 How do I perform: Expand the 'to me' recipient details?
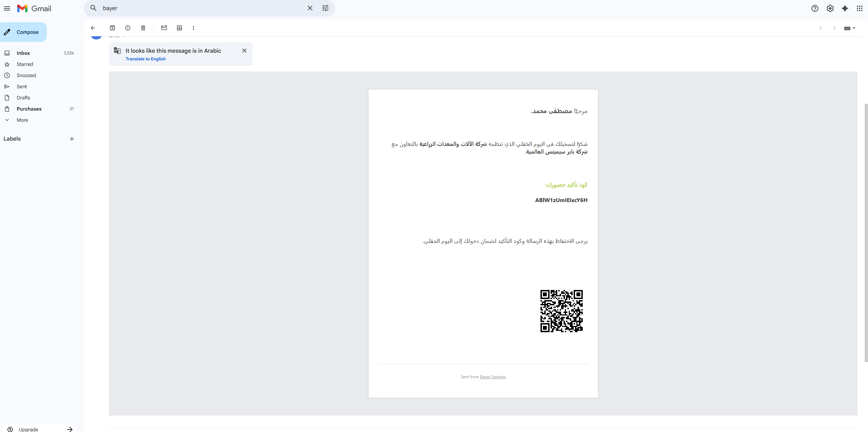click(x=123, y=36)
